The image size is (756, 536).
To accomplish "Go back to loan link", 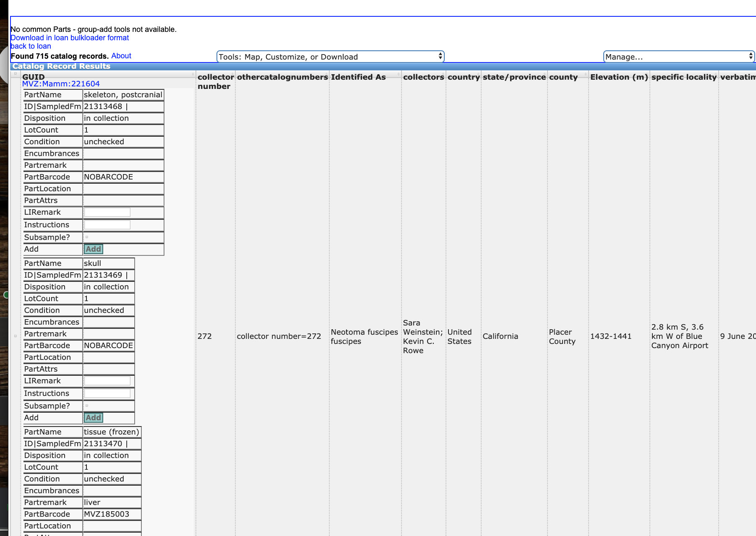I will (31, 46).
